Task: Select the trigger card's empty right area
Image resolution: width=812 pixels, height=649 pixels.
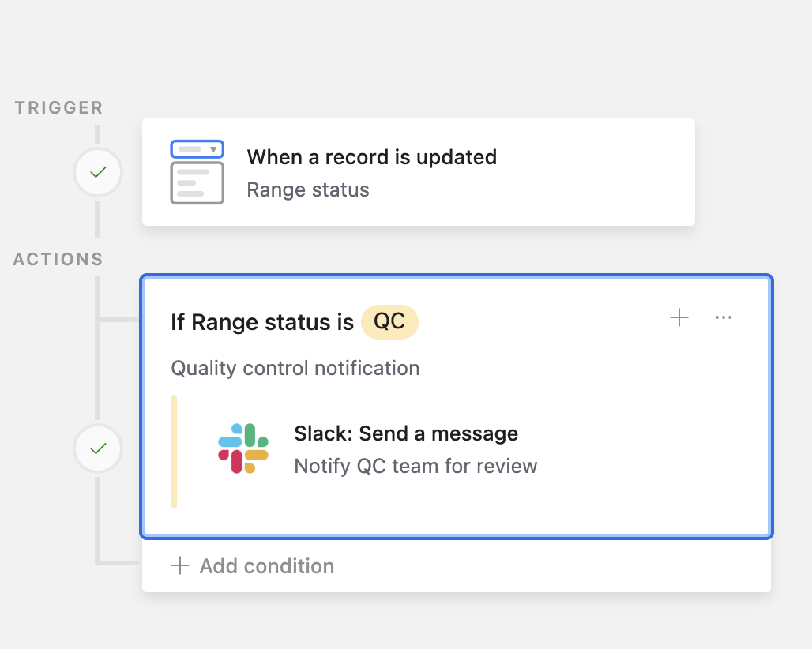Action: 600,172
